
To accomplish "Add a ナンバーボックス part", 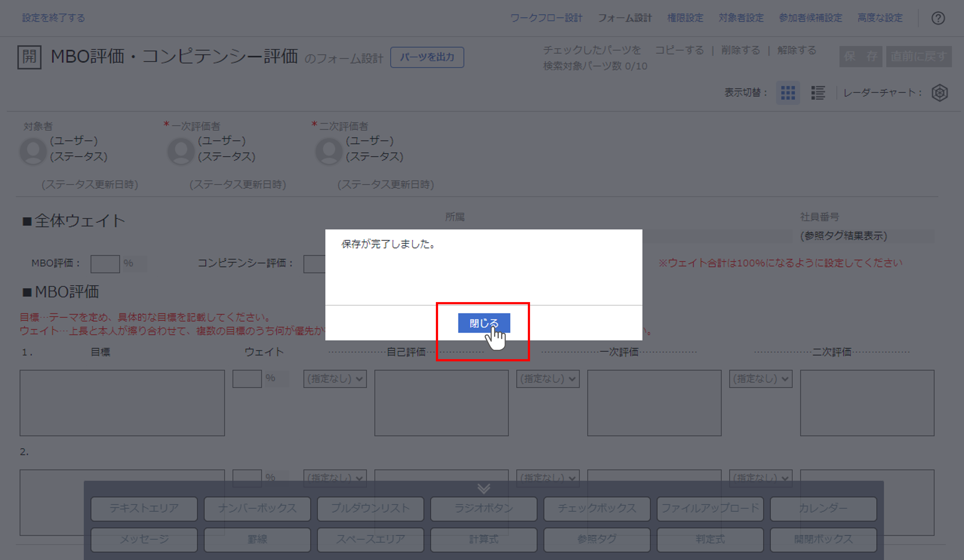I will click(257, 509).
